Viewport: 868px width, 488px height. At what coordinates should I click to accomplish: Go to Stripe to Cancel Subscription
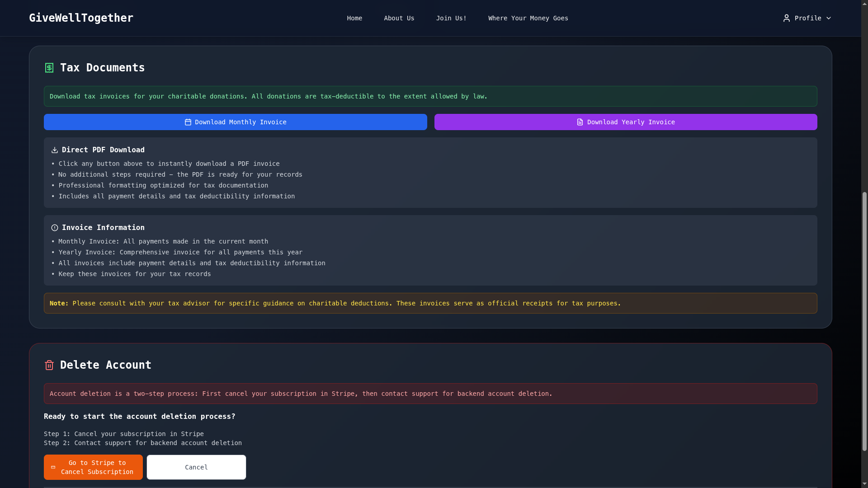coord(97,467)
